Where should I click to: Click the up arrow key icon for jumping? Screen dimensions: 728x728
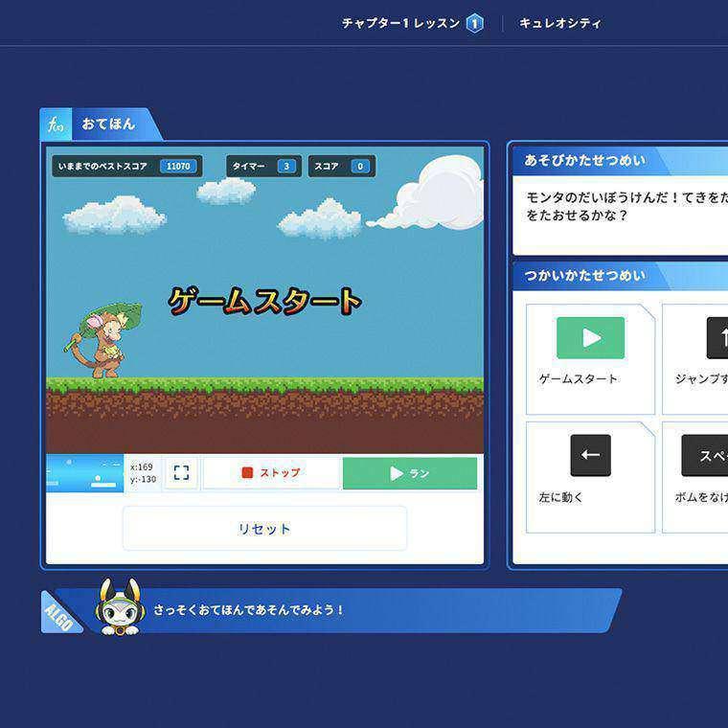[x=717, y=338]
